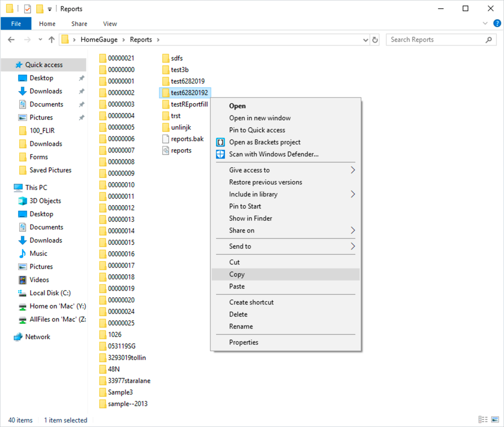Open the Help question mark icon
The width and height of the screenshot is (504, 427).
click(497, 24)
